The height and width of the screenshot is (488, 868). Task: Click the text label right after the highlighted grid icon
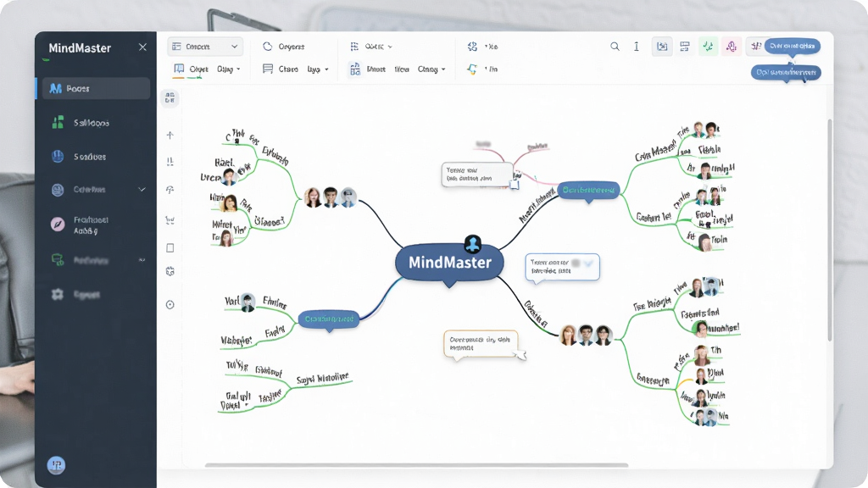[x=376, y=69]
